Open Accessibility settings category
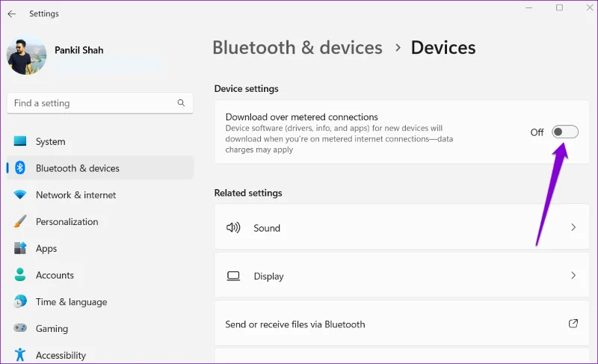 [x=100, y=355]
